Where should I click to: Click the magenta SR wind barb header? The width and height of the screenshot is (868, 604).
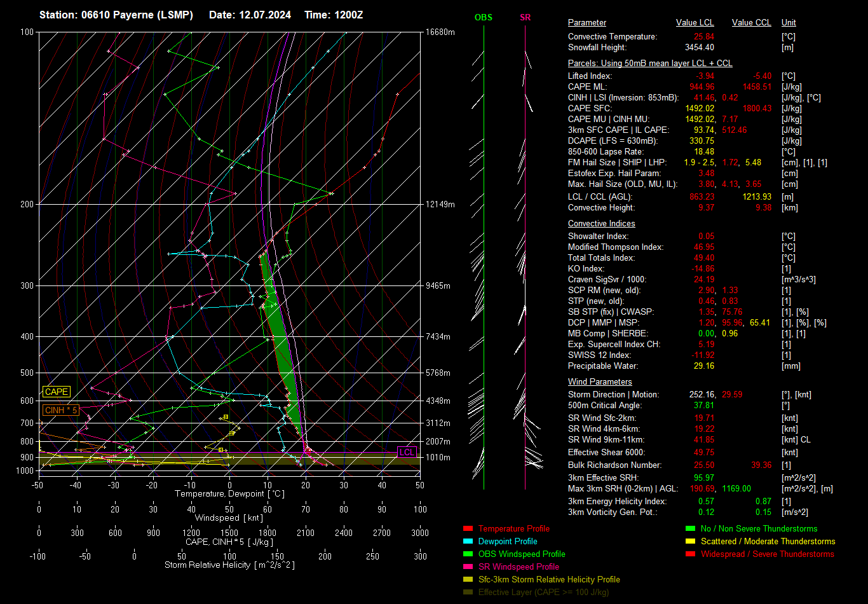point(525,18)
